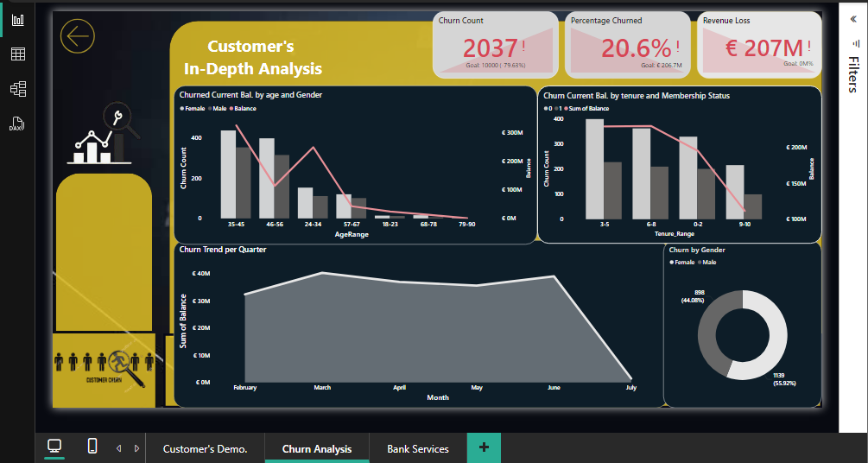Select the Churn Count KPI card
Image resolution: width=868 pixels, height=463 pixels.
(496, 45)
